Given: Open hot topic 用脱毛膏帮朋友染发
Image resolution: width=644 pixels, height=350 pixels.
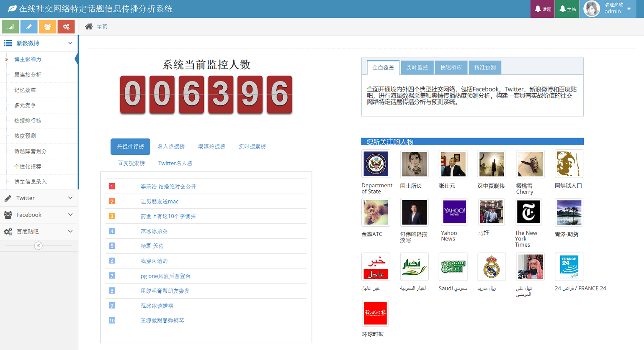Looking at the screenshot, I should [165, 291].
